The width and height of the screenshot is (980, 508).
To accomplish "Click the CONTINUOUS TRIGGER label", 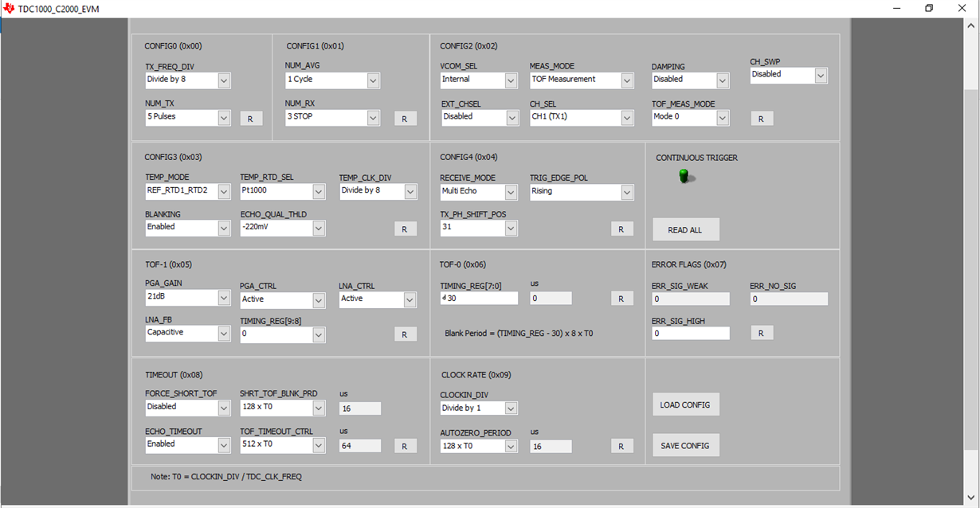I will click(696, 158).
